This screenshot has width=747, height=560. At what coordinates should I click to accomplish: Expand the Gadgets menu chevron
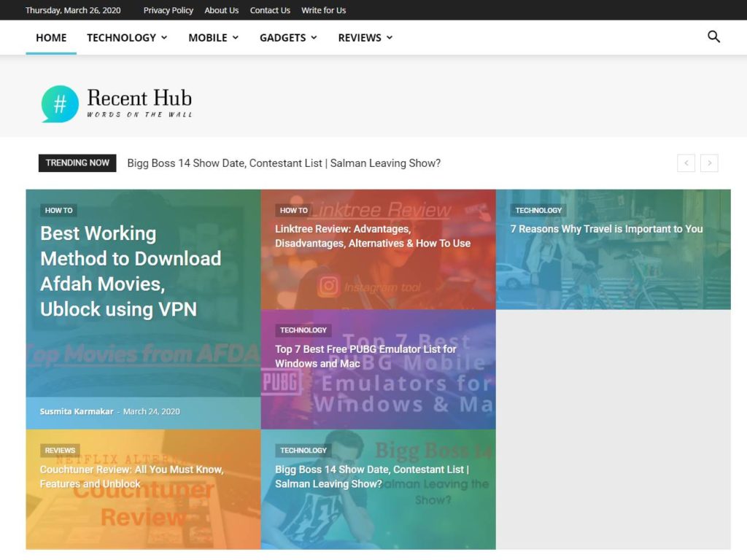coord(314,37)
